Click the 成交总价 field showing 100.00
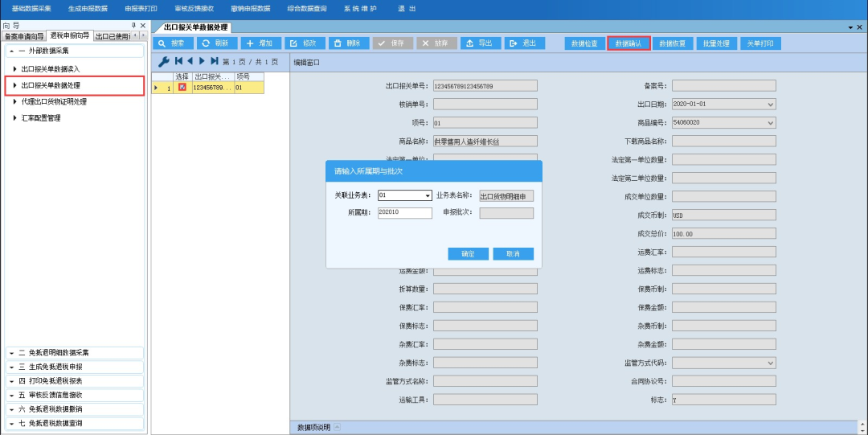This screenshot has height=435, width=868. point(723,234)
